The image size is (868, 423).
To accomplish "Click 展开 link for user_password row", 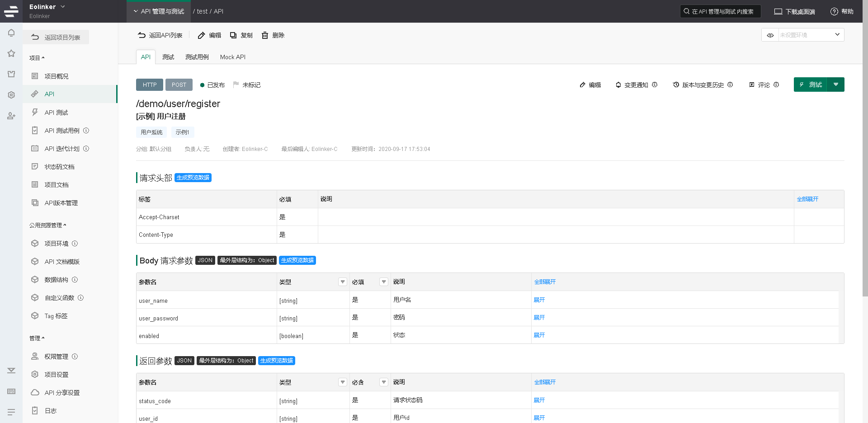I will [539, 318].
